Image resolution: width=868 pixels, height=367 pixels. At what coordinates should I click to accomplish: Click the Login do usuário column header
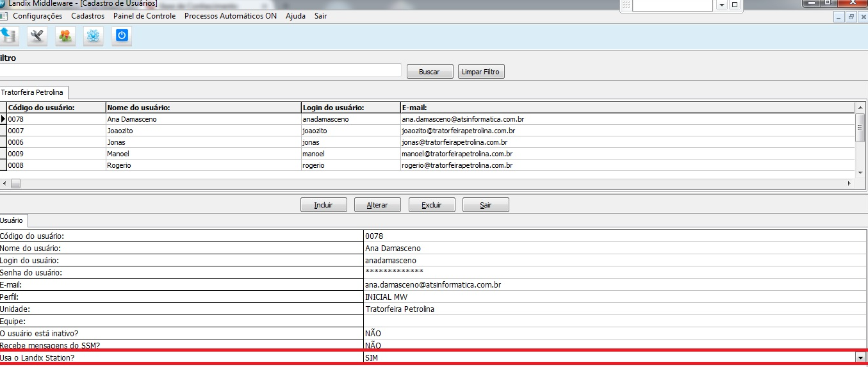[351, 108]
